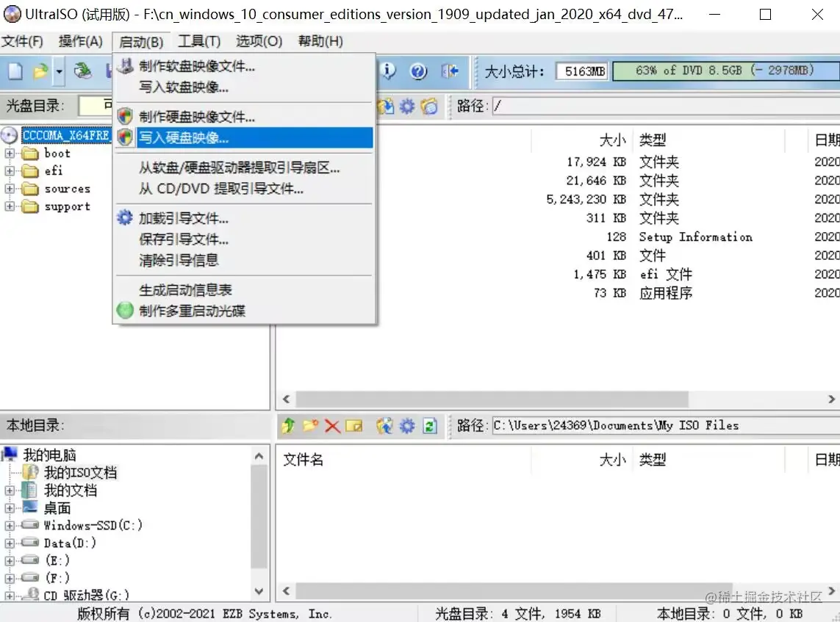Viewport: 840px width, 622px height.
Task: Click the Setup Information type cell
Action: coord(695,237)
